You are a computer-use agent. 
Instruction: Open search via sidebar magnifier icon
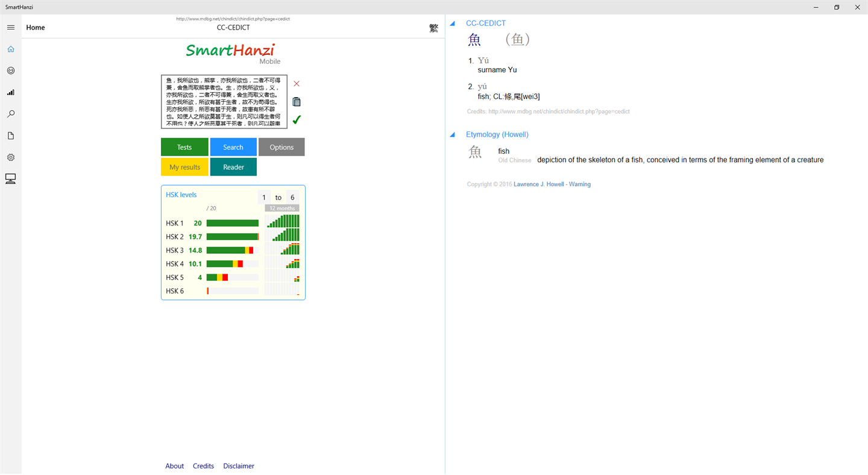(x=11, y=114)
